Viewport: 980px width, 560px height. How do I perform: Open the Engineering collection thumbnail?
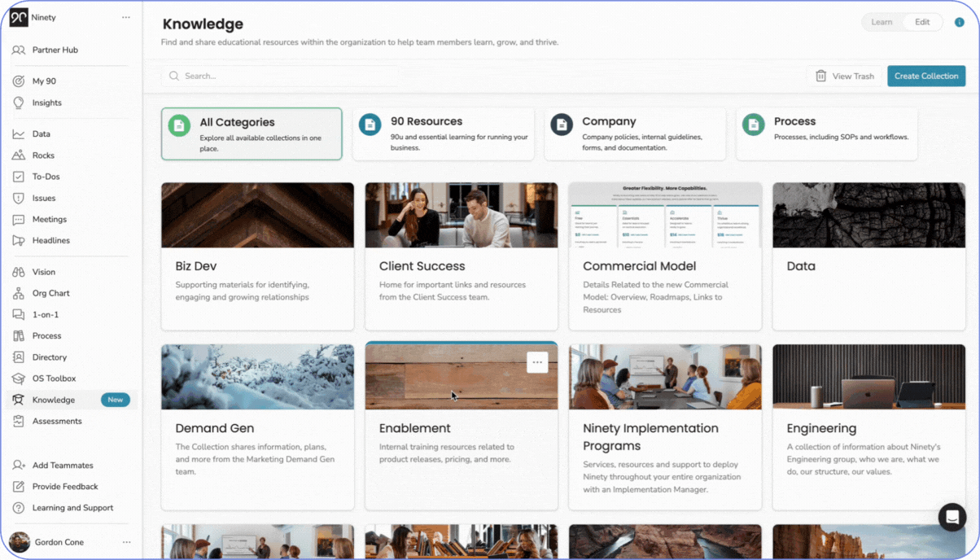[x=869, y=377]
